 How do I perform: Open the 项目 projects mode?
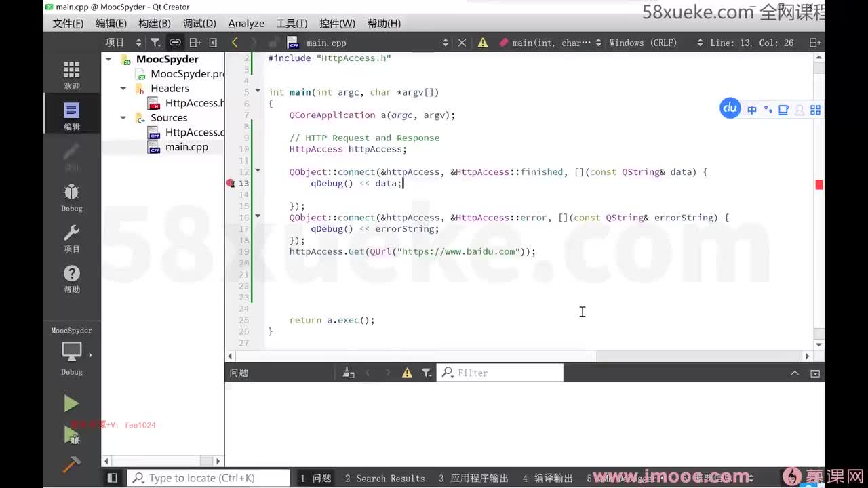[72, 238]
